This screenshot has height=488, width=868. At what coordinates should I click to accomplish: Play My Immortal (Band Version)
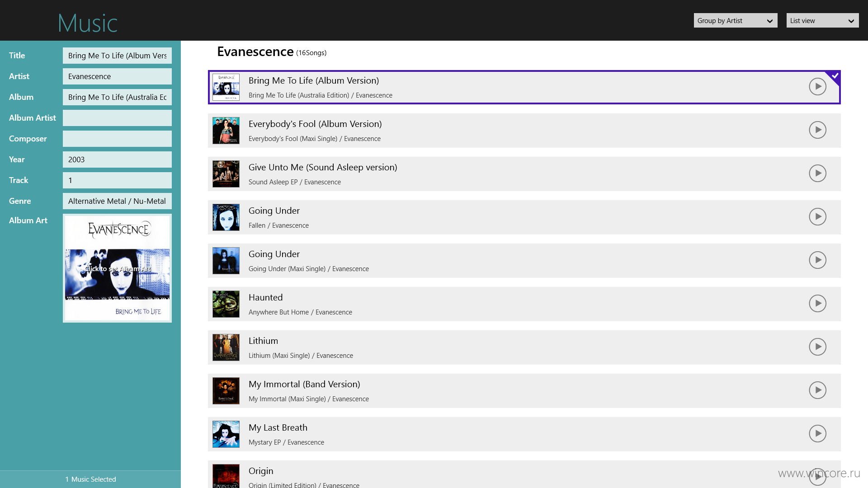point(817,390)
